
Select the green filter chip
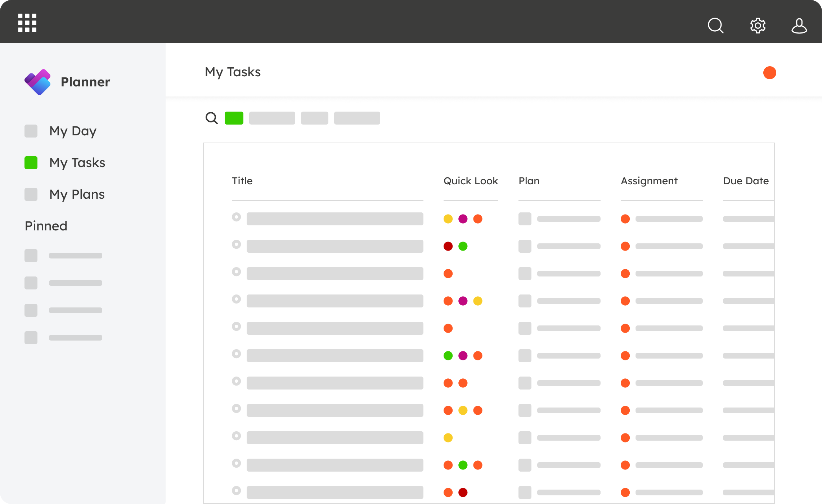click(x=234, y=118)
